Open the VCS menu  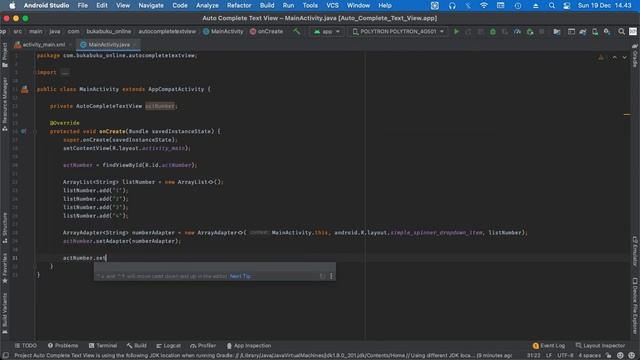pos(332,5)
